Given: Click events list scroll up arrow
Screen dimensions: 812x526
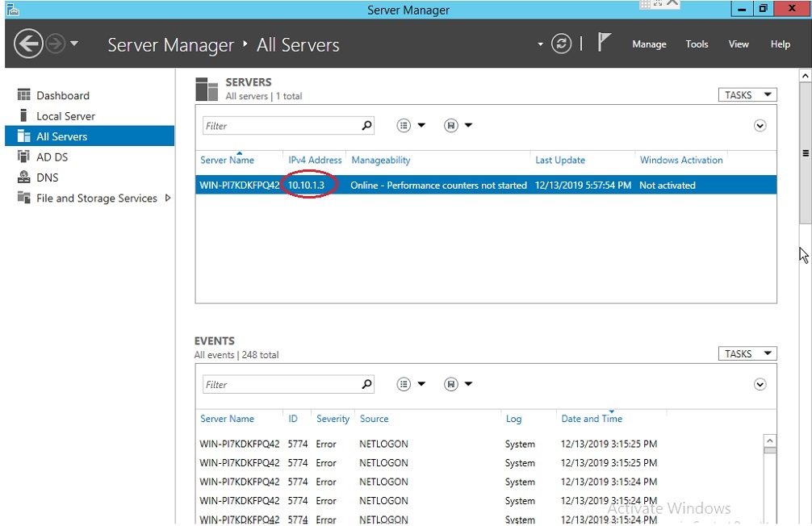Looking at the screenshot, I should [770, 440].
